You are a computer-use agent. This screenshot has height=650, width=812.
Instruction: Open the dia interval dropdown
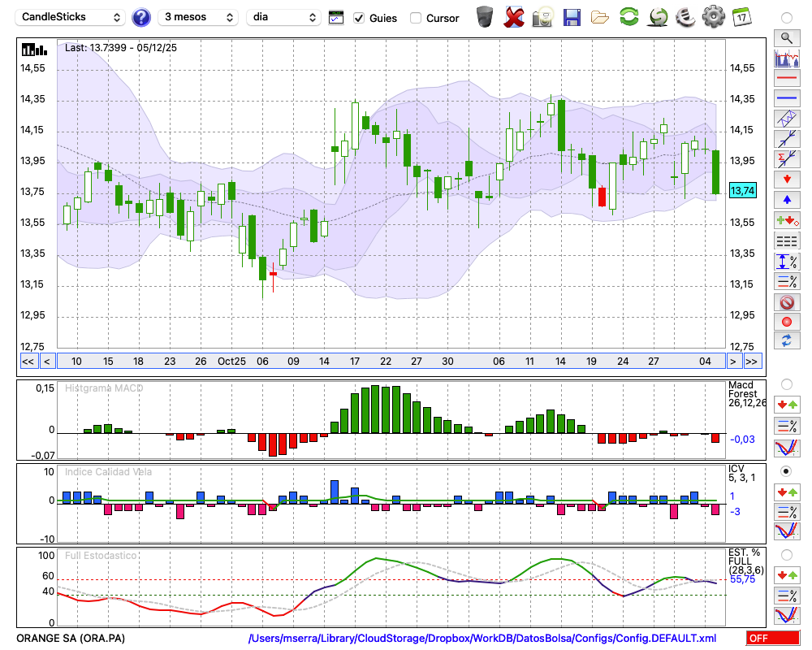point(284,17)
